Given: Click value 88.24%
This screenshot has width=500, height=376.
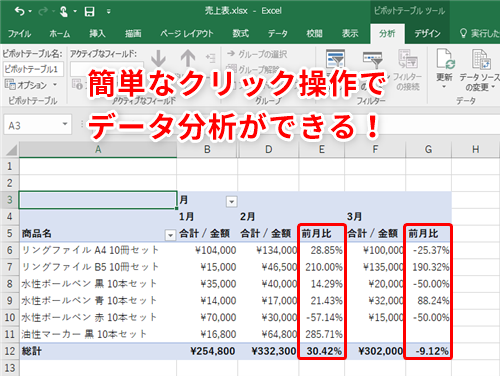Looking at the screenshot, I should click(433, 300).
